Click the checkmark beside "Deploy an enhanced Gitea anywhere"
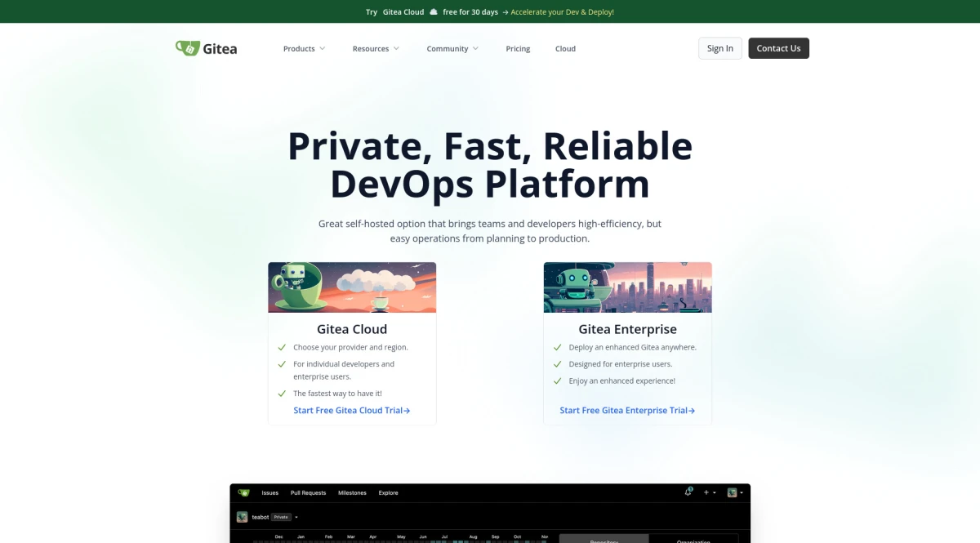The height and width of the screenshot is (543, 980). coord(558,347)
